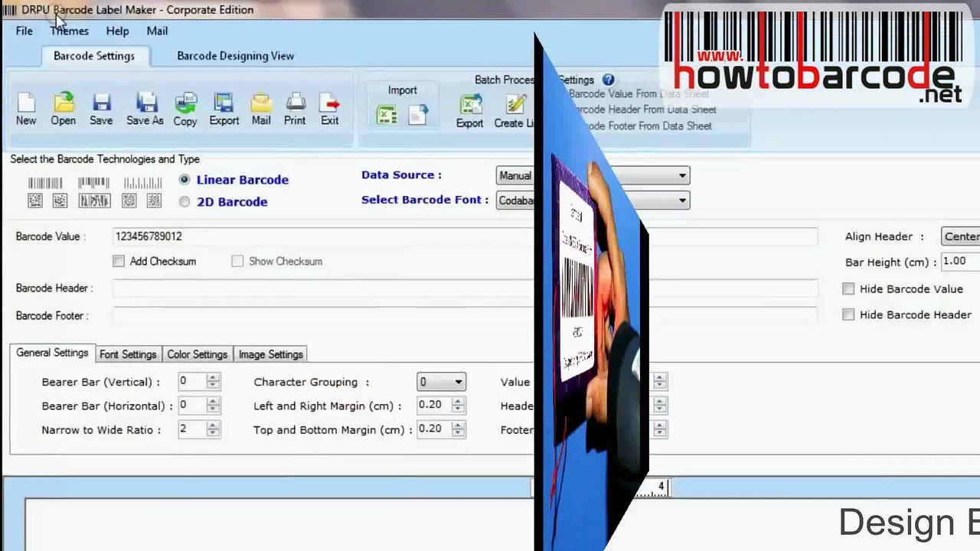Click the first 2D barcode sample icon

[x=35, y=201]
